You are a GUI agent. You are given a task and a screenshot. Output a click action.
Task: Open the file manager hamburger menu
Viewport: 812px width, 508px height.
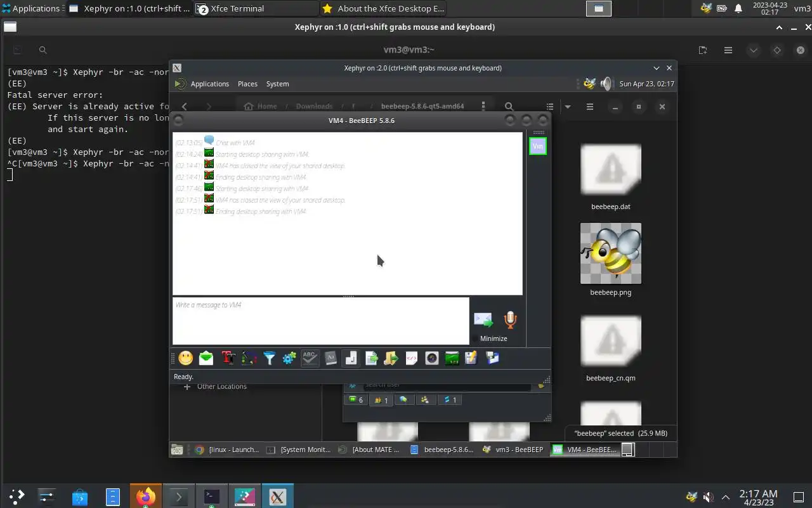click(589, 107)
